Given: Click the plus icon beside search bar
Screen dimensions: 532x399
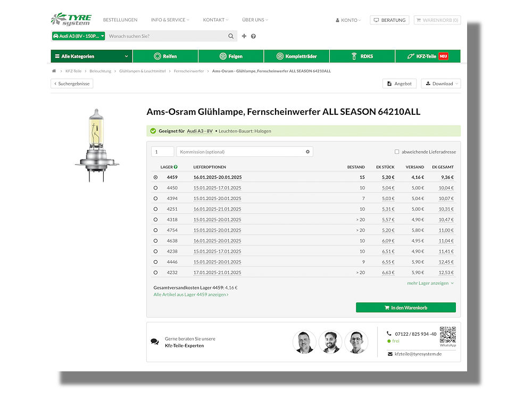Looking at the screenshot, I should [244, 36].
